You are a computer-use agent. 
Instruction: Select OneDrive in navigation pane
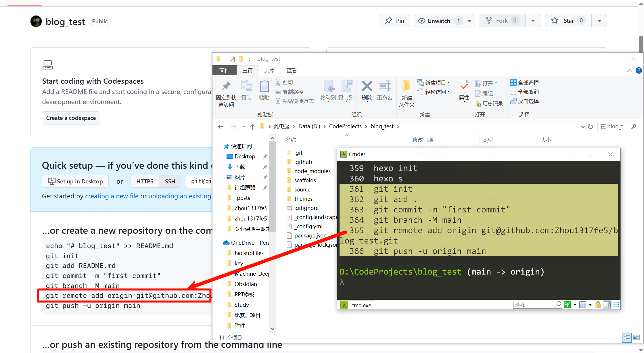click(x=246, y=243)
